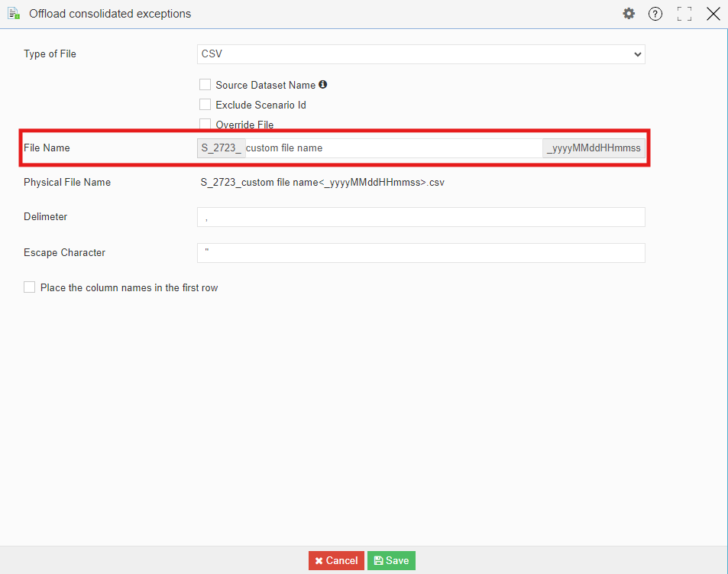Close the Offload consolidated exceptions dialog

(x=713, y=14)
